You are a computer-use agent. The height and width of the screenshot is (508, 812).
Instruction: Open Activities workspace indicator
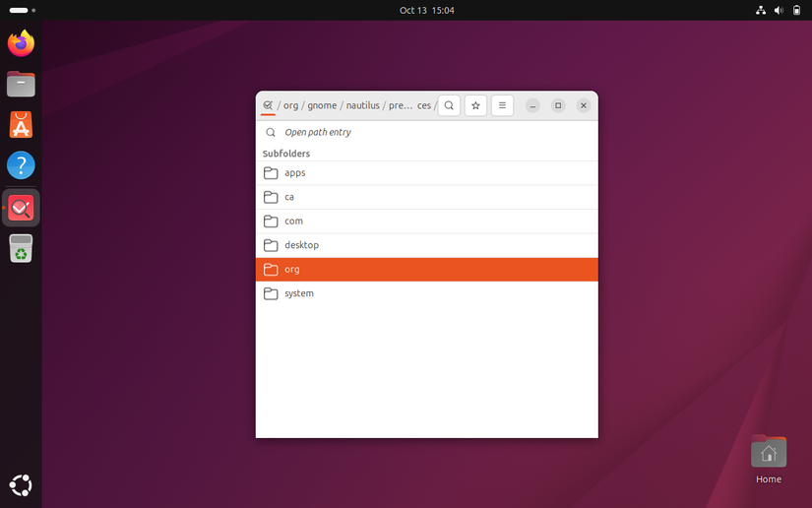[23, 11]
